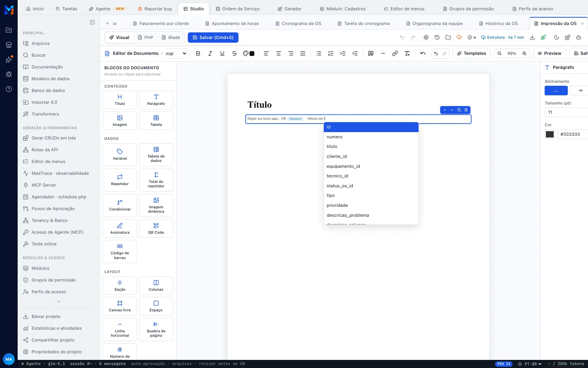Screen dimensions: 588x368
Task: Switch to the PHP view tab
Action: pyautogui.click(x=146, y=38)
